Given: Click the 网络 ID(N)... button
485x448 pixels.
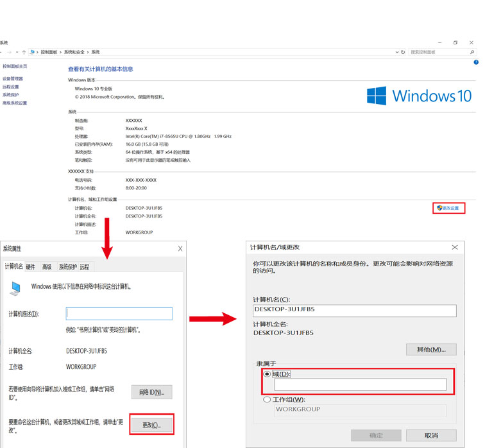Looking at the screenshot, I should point(151,392).
